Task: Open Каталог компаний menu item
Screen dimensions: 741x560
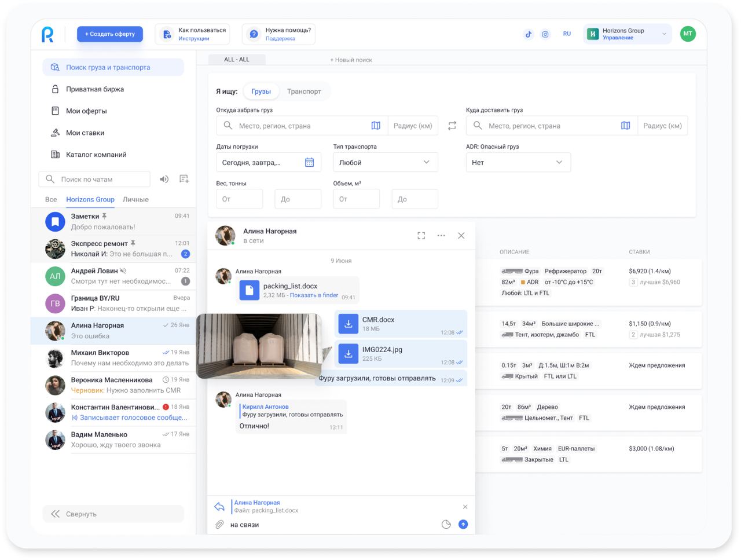Action: pos(113,155)
